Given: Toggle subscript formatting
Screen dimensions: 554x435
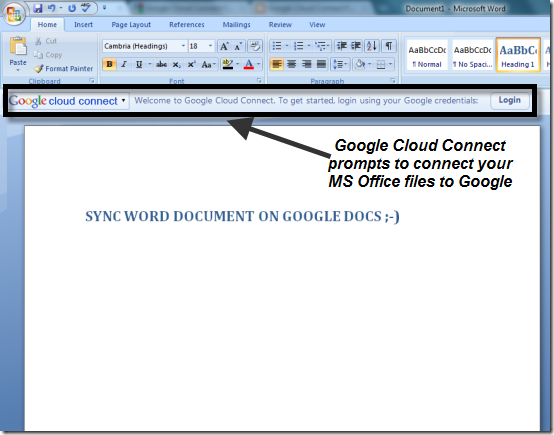Looking at the screenshot, I should 176,64.
